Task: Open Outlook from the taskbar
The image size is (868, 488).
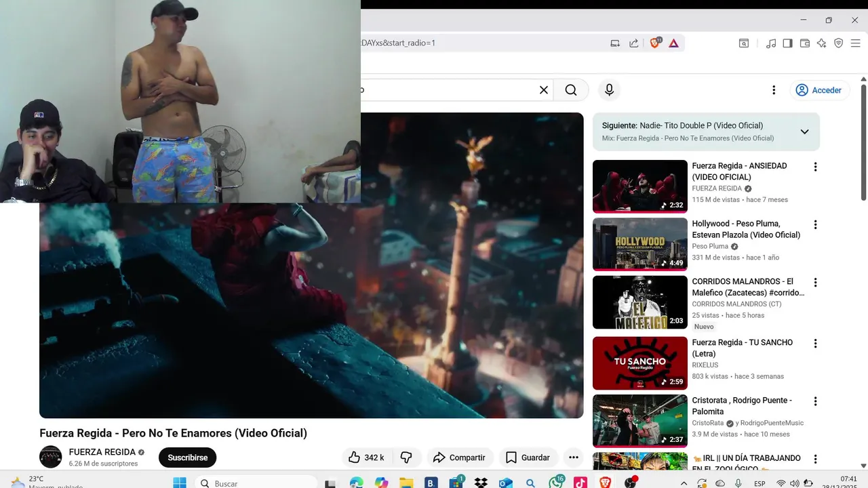Action: point(506,483)
